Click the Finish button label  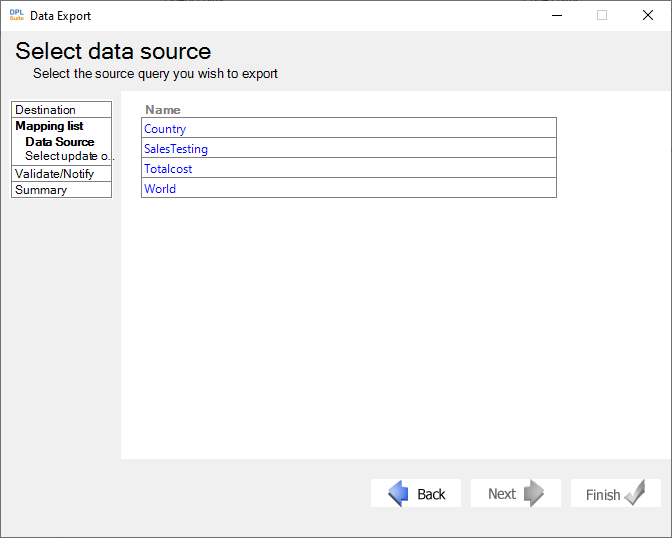(603, 495)
